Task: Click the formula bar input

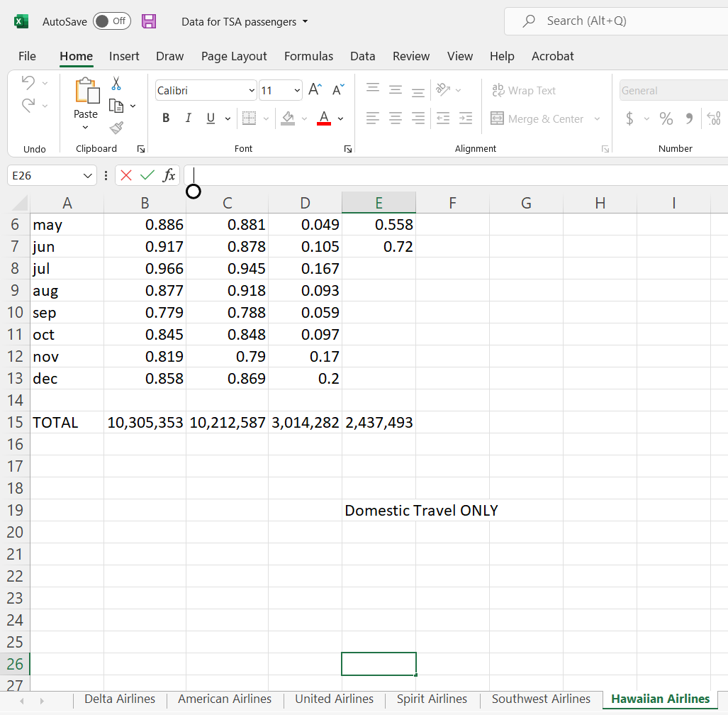Action: [x=457, y=175]
